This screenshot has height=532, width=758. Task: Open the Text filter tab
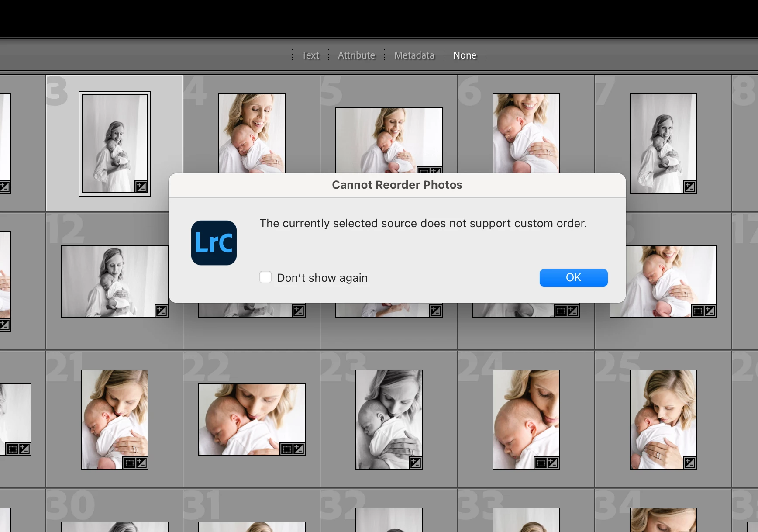310,55
